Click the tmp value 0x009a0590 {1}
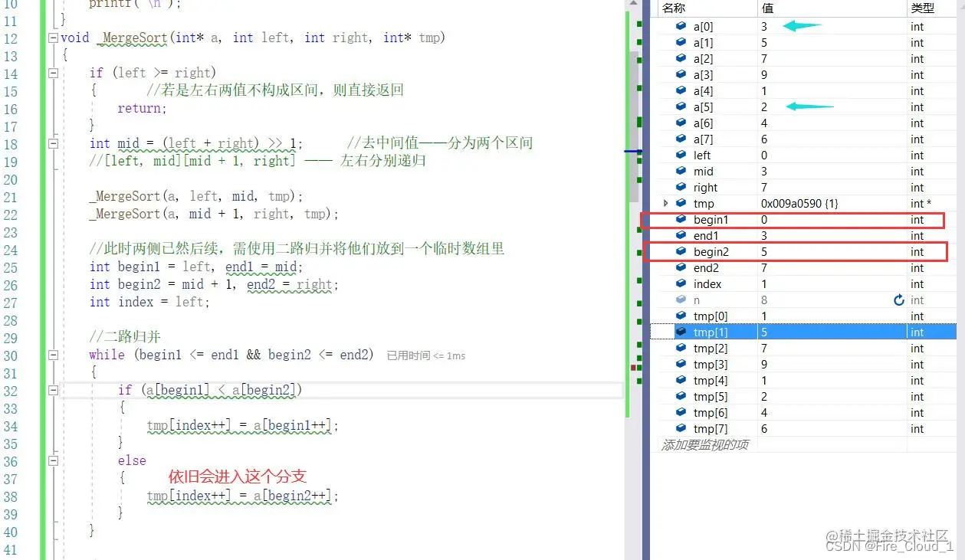This screenshot has width=965, height=560. click(799, 203)
